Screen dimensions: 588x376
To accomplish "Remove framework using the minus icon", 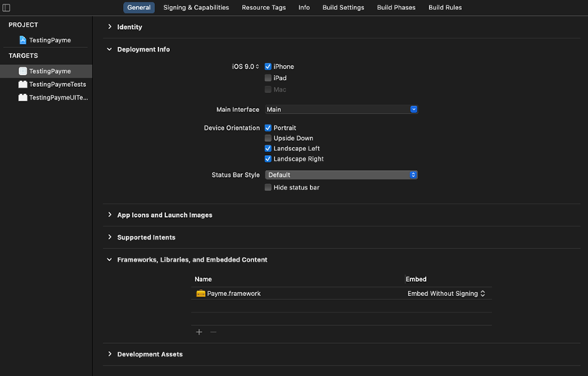I will tap(213, 332).
